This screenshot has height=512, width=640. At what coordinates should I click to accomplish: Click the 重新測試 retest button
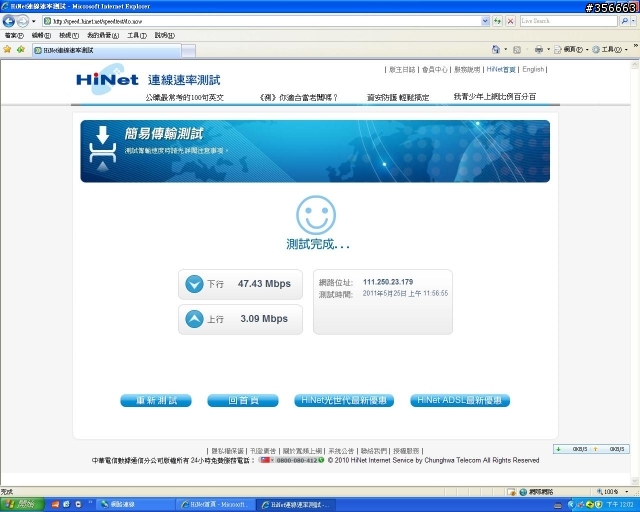[x=156, y=401]
